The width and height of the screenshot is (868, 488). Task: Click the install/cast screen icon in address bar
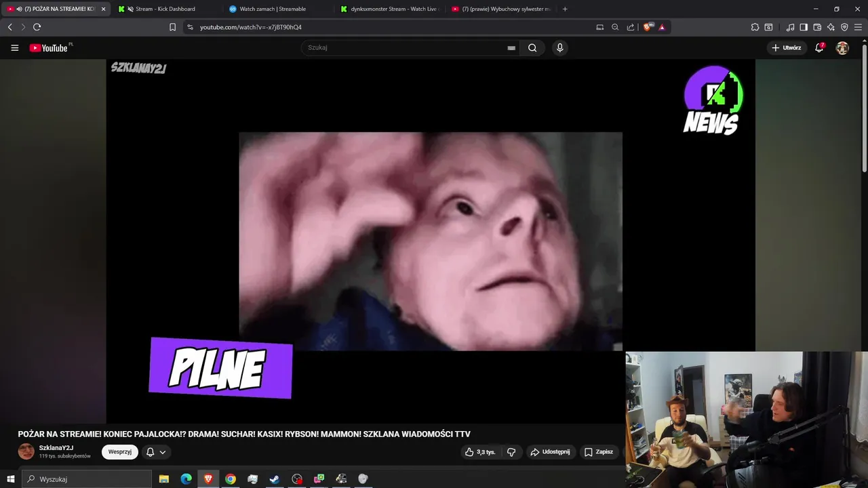tap(599, 27)
